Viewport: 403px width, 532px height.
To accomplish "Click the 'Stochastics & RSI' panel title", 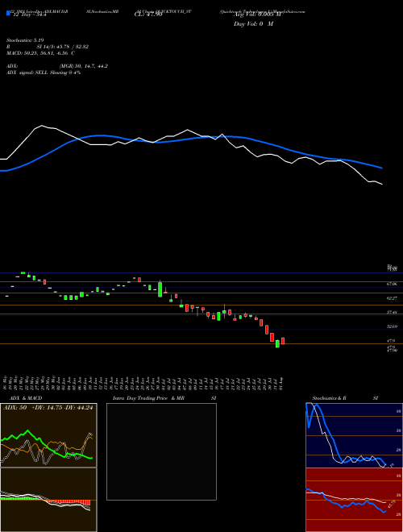I will 345,398.
